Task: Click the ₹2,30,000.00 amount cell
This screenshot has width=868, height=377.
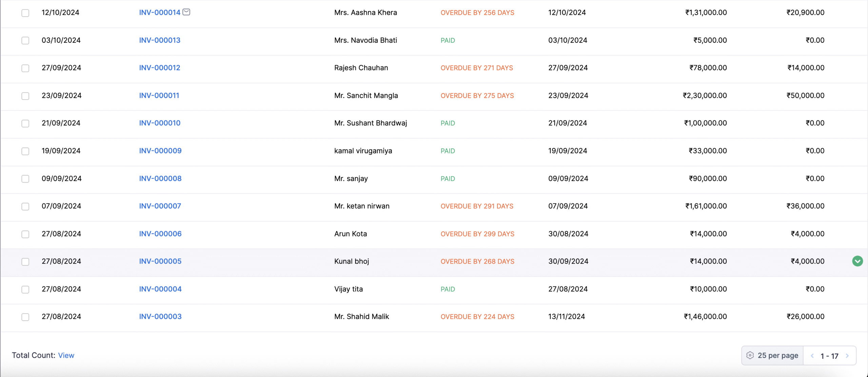Action: coord(705,96)
